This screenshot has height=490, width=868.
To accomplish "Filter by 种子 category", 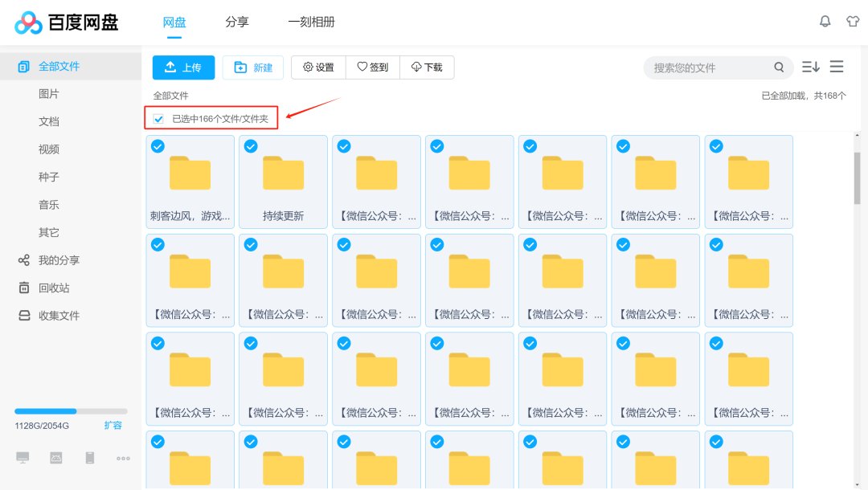I will [x=49, y=177].
